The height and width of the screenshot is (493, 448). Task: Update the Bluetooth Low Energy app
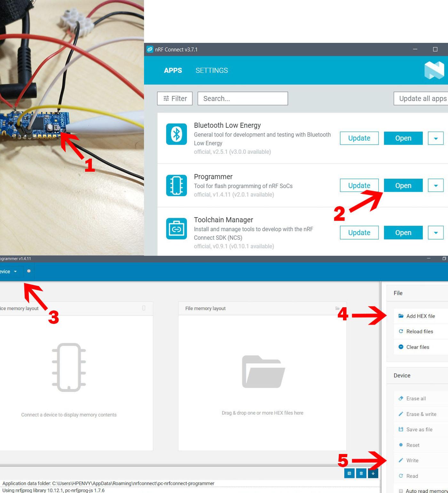(359, 138)
